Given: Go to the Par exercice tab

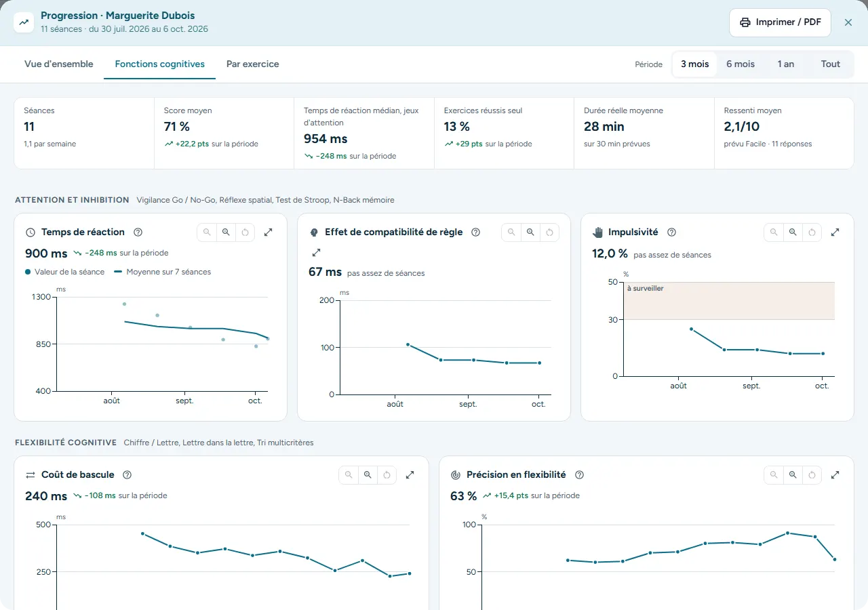Looking at the screenshot, I should [x=253, y=64].
